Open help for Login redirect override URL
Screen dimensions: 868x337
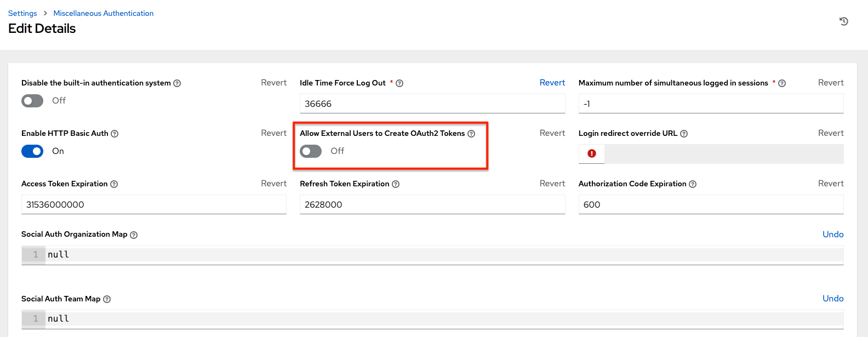(684, 134)
